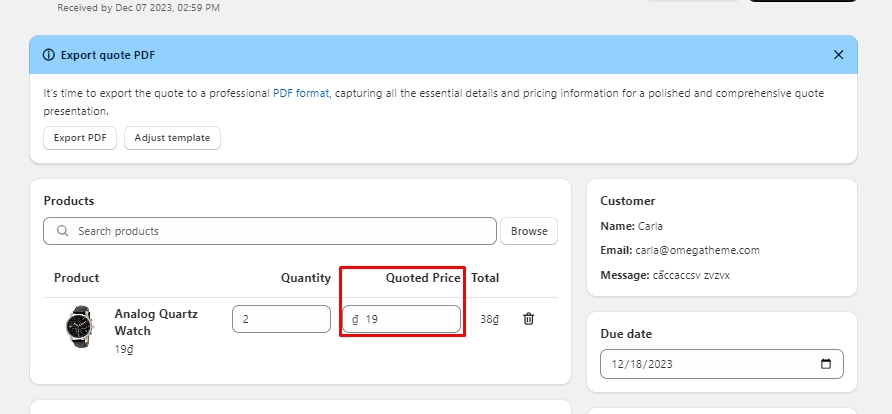Click the info icon beside Export quote PDF
Image resolution: width=892 pixels, height=414 pixels.
[x=49, y=55]
